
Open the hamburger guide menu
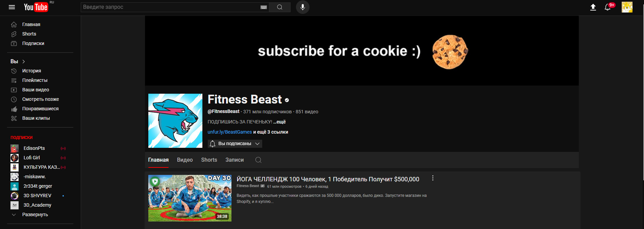[x=12, y=7]
